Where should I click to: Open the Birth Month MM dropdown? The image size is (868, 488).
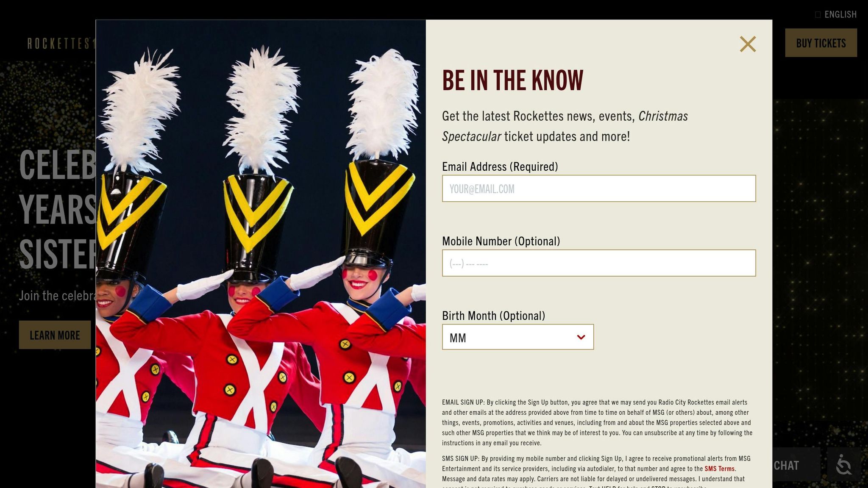518,337
